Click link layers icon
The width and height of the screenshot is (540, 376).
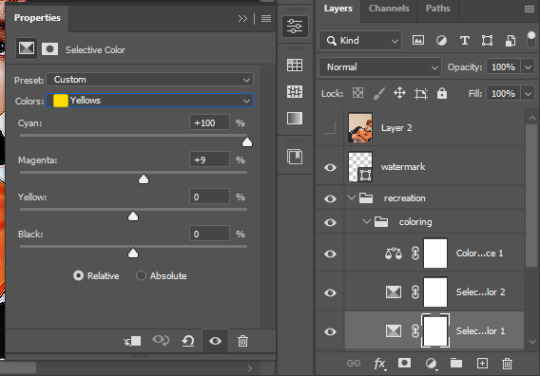click(353, 363)
